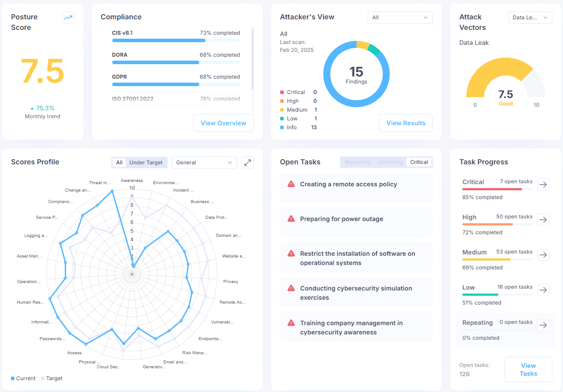The width and height of the screenshot is (563, 392).
Task: Click the 'ISO 27001 2022' compliance row
Action: point(176,99)
